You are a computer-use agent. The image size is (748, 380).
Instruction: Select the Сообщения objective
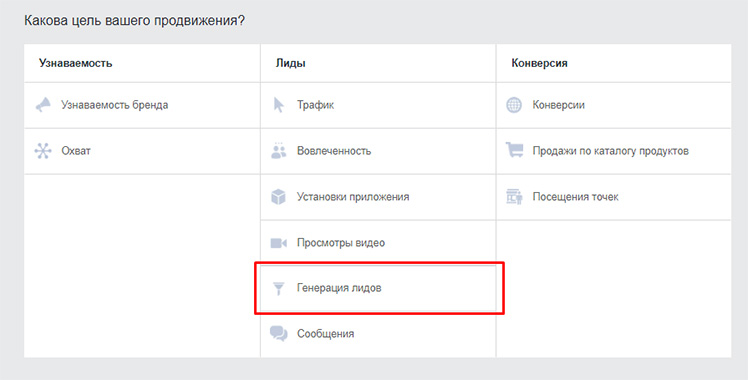(x=378, y=334)
